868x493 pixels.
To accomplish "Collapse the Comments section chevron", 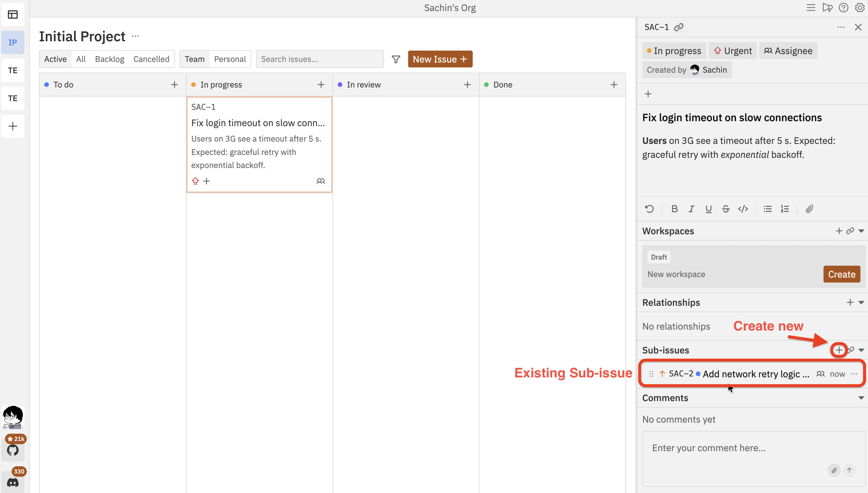I will [x=861, y=398].
